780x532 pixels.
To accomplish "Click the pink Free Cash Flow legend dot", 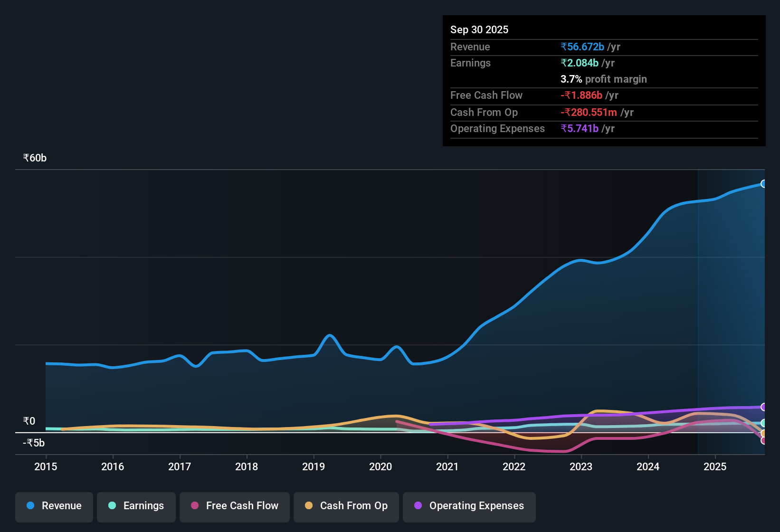I will [194, 506].
